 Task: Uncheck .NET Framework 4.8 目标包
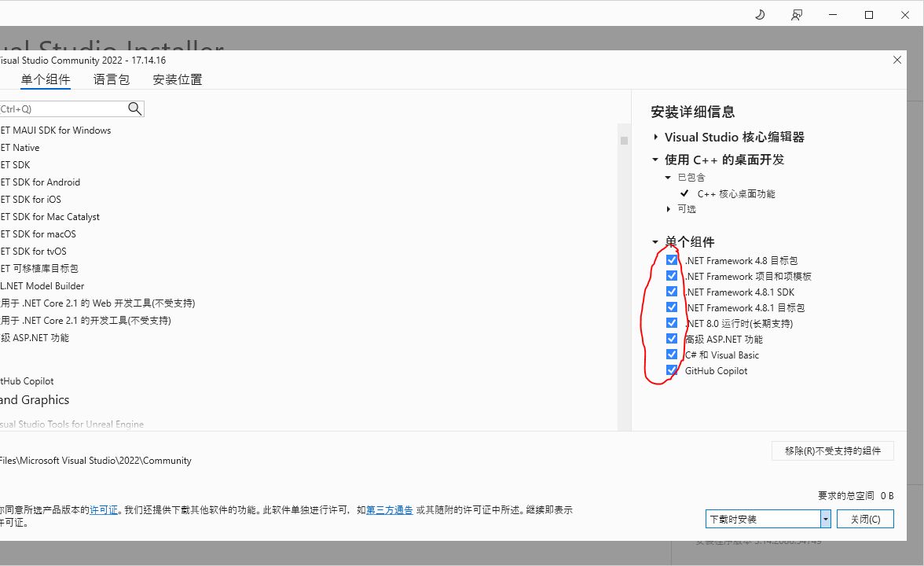pos(672,260)
